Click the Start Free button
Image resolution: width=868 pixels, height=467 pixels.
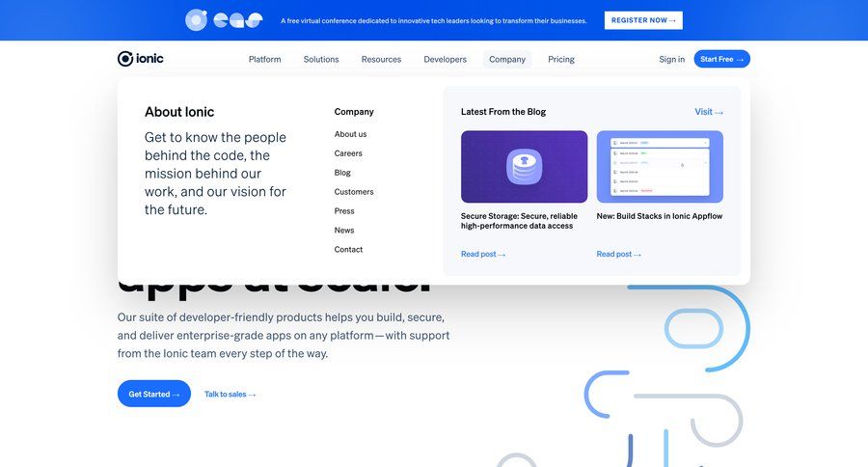pos(721,59)
